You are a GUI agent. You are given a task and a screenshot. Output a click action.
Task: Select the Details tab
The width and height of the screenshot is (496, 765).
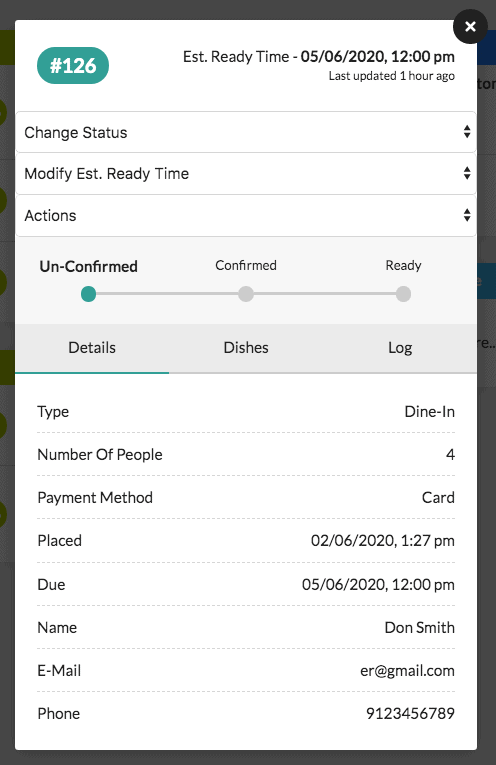tap(92, 348)
